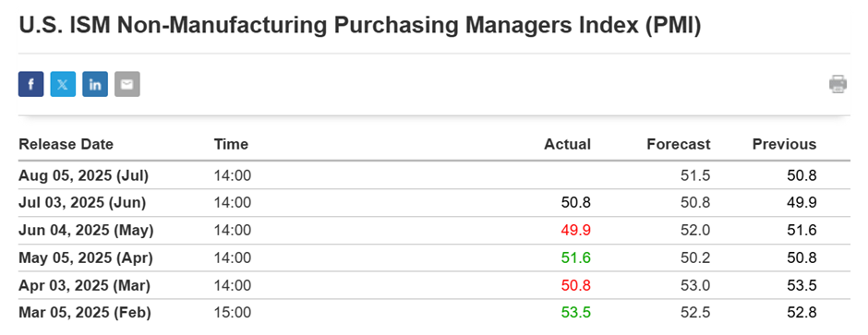The width and height of the screenshot is (868, 335).
Task: Select the Actual column header
Action: click(567, 144)
